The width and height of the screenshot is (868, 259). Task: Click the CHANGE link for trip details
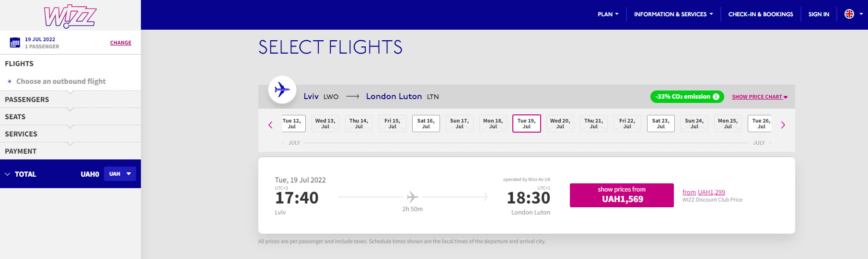click(121, 43)
